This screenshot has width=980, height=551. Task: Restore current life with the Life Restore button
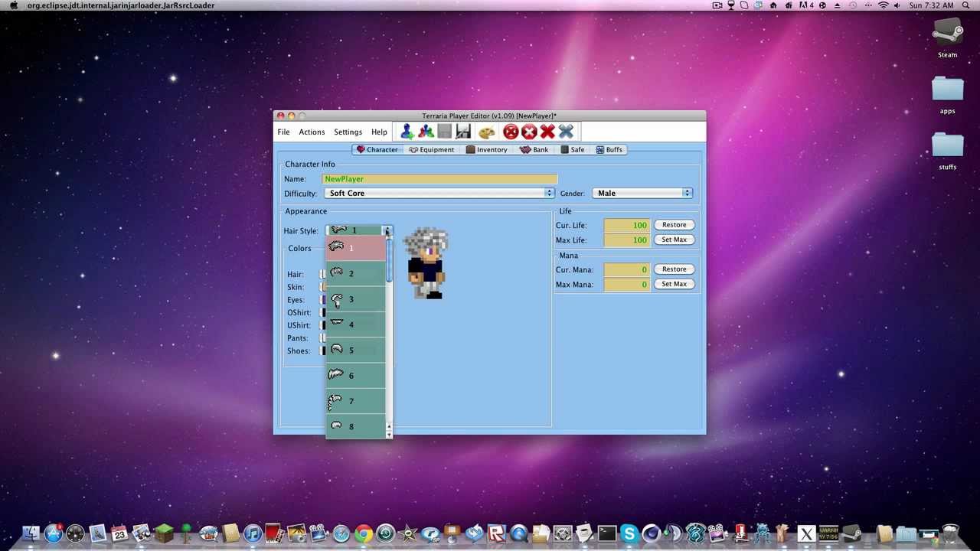click(674, 225)
